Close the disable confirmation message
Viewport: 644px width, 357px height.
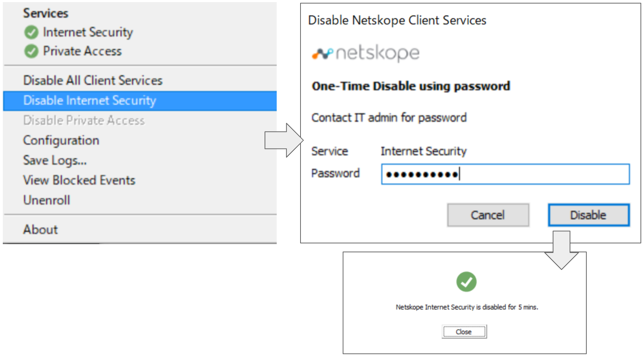pyautogui.click(x=464, y=331)
